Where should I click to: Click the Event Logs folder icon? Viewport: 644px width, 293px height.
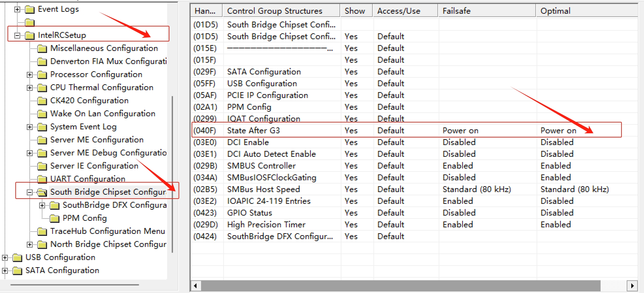tap(30, 9)
